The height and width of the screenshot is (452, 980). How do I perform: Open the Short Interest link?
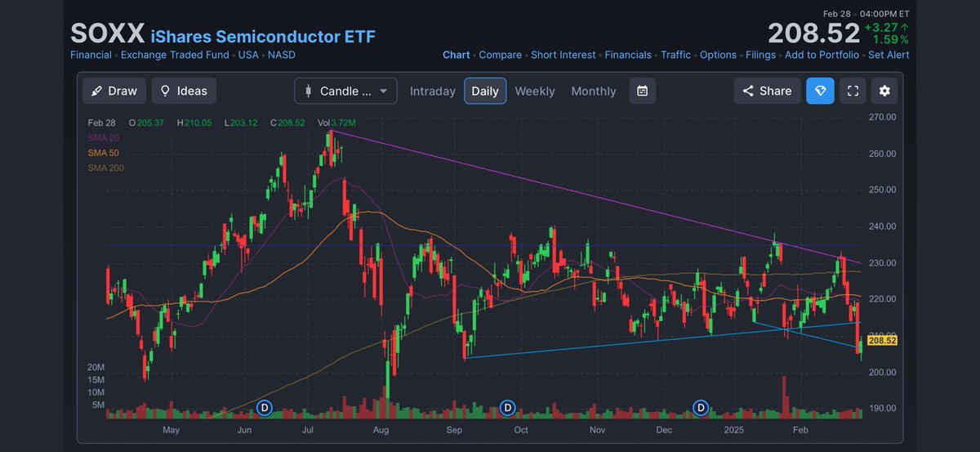point(563,55)
